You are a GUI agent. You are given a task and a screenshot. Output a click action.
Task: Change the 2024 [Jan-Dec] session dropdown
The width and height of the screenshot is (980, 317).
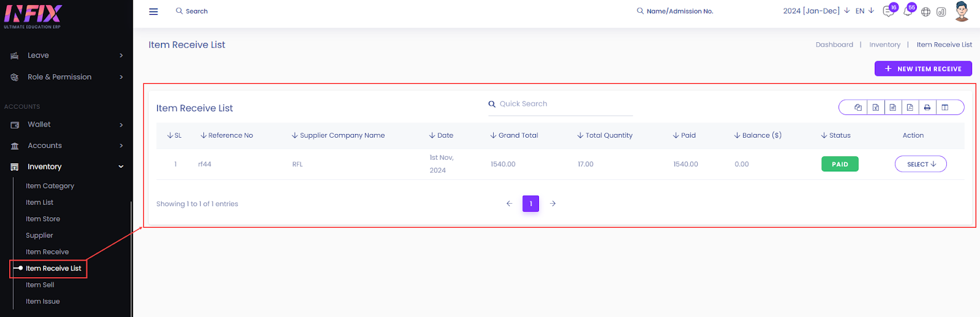(816, 11)
